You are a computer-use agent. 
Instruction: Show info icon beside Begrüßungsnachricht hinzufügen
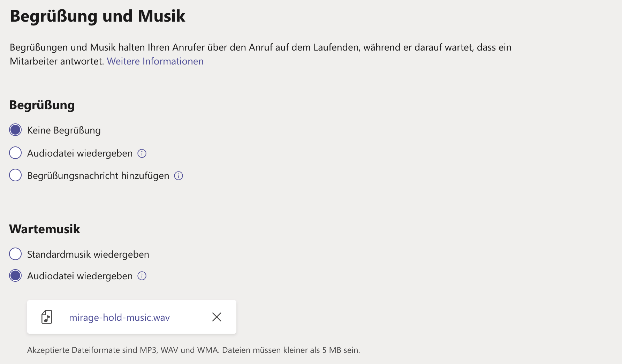pos(179,176)
